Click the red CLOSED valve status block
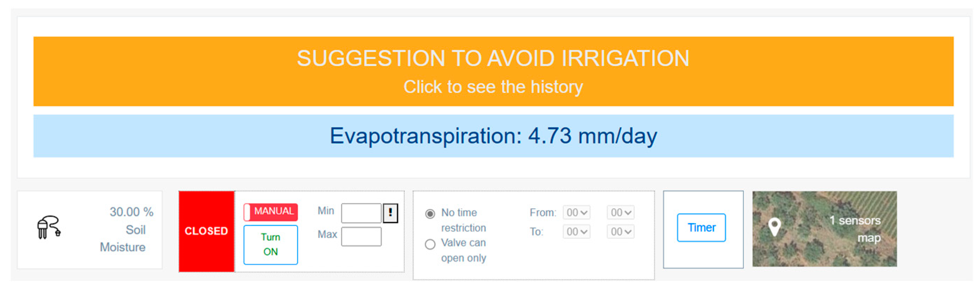980x292 pixels. [206, 231]
